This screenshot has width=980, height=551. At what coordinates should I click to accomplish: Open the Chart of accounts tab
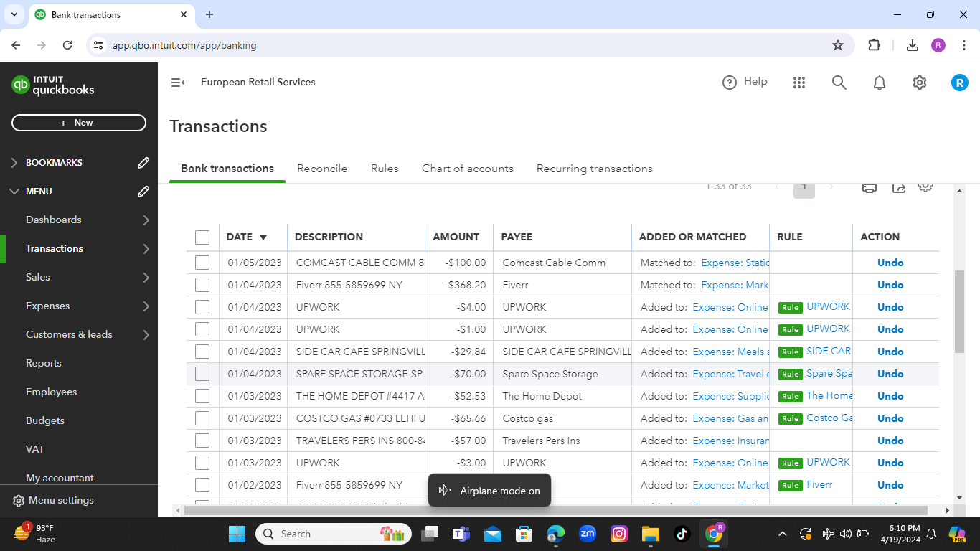pyautogui.click(x=467, y=169)
